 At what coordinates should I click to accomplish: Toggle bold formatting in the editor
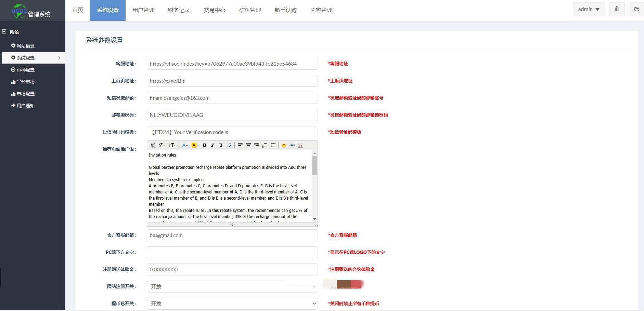click(204, 145)
